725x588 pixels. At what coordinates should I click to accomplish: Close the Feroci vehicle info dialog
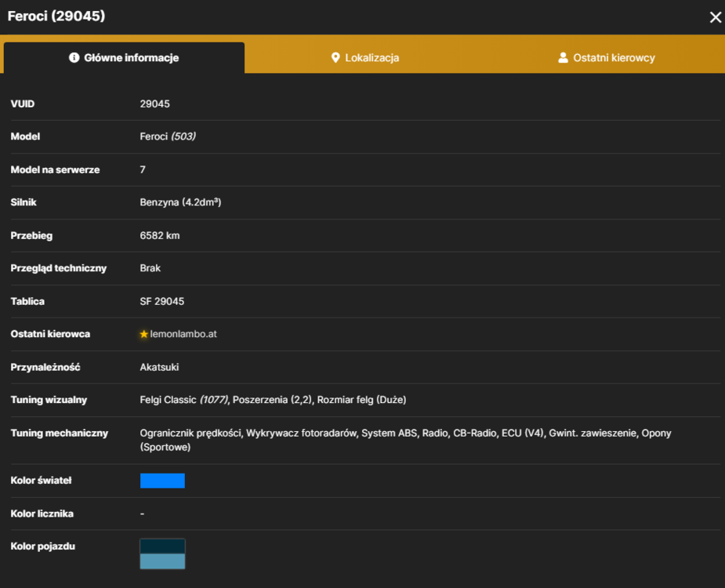(x=715, y=17)
